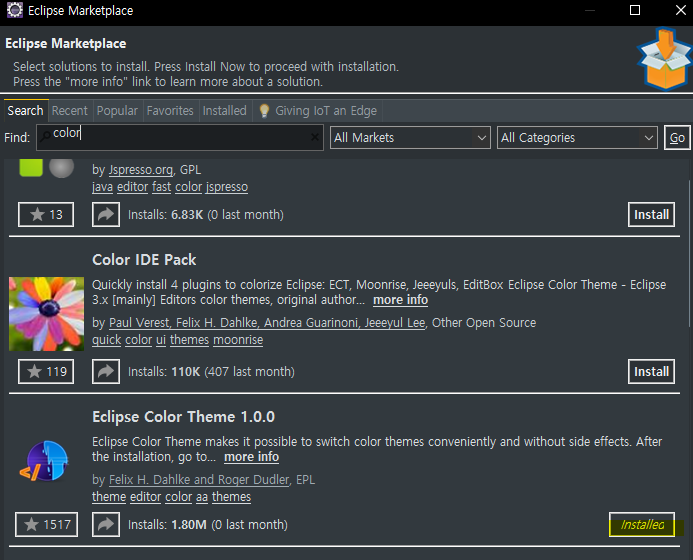
Task: Install the Color IDE Pack
Action: [x=651, y=371]
